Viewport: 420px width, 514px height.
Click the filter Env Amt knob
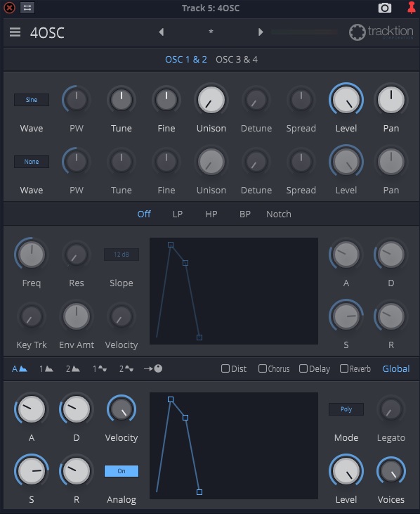[x=77, y=316]
